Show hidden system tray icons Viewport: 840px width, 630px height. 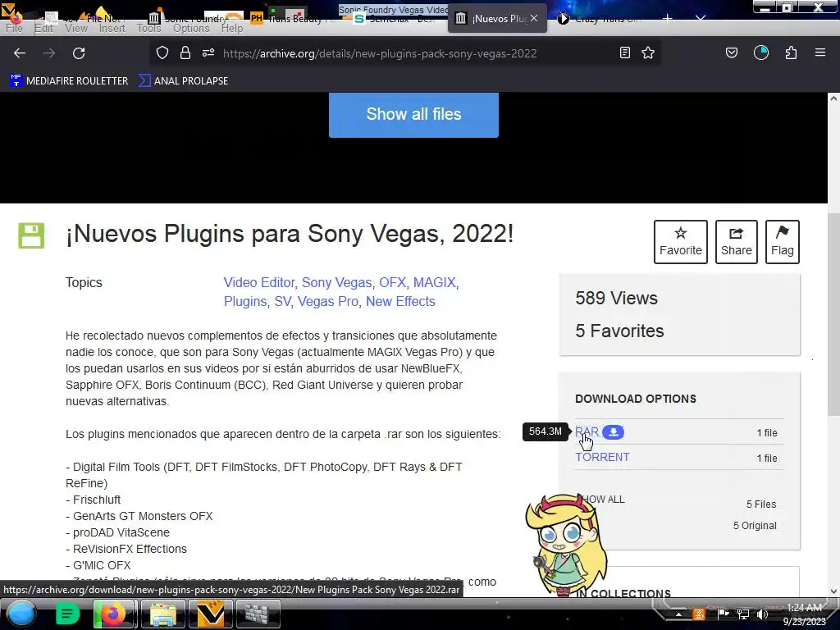pyautogui.click(x=678, y=614)
